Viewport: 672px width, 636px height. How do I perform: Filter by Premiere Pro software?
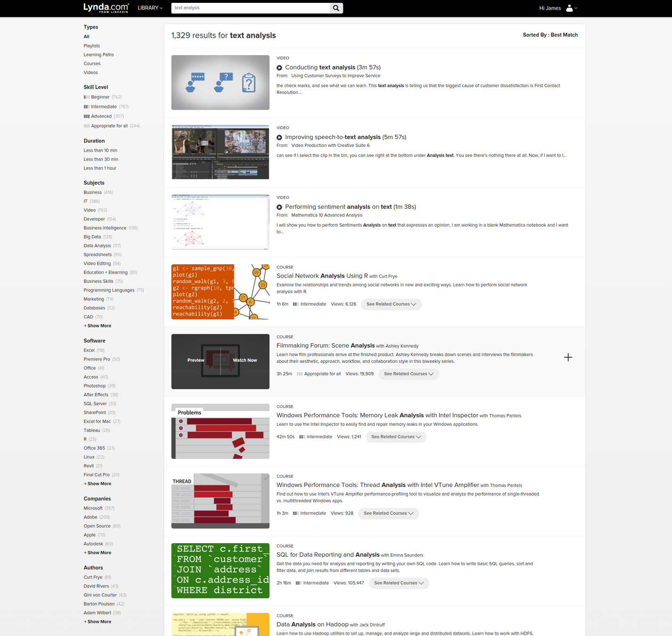[x=97, y=359]
